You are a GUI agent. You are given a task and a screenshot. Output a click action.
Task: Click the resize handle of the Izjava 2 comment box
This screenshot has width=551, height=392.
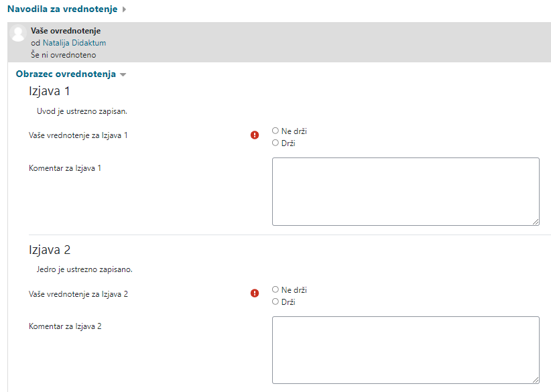point(536,380)
